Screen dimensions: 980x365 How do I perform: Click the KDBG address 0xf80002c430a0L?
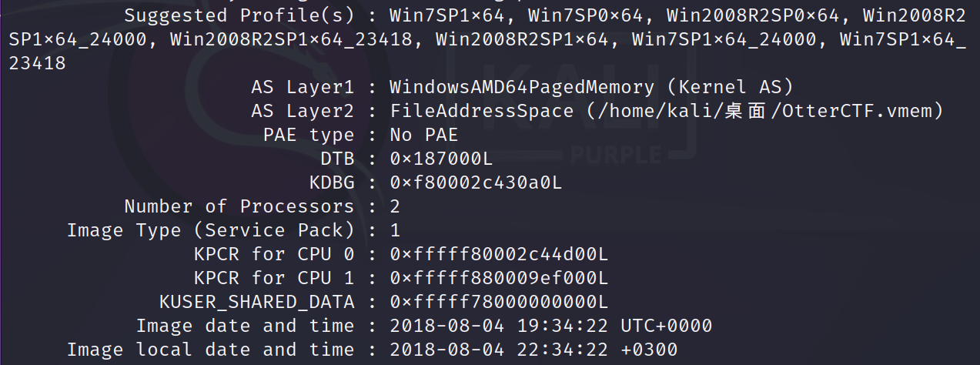pyautogui.click(x=475, y=182)
